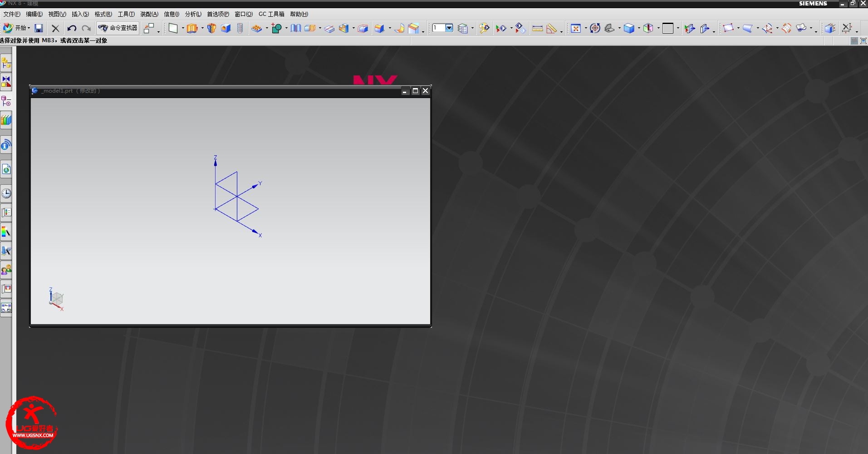Select the Offset Region tool
Image resolution: width=868 pixels, height=454 pixels.
(x=363, y=28)
